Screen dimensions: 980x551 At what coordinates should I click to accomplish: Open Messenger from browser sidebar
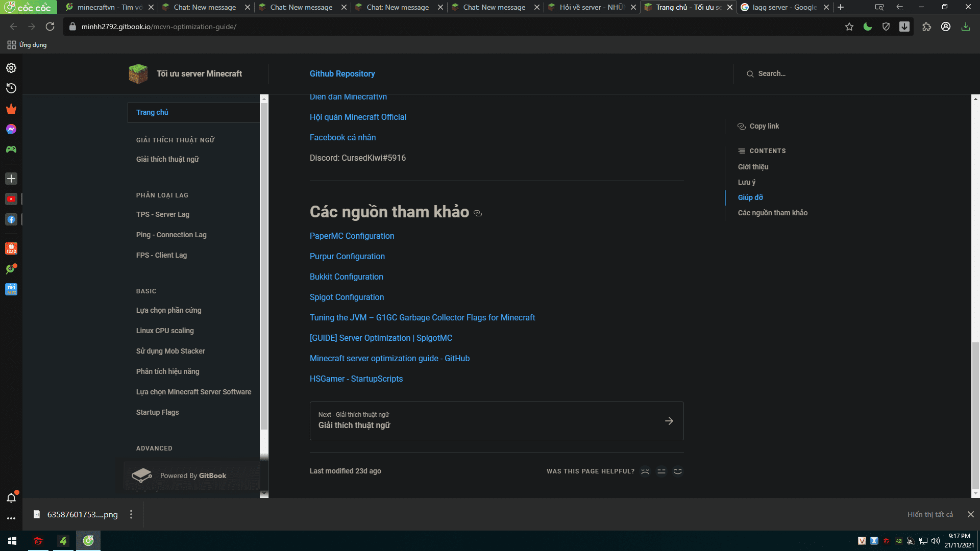tap(11, 129)
